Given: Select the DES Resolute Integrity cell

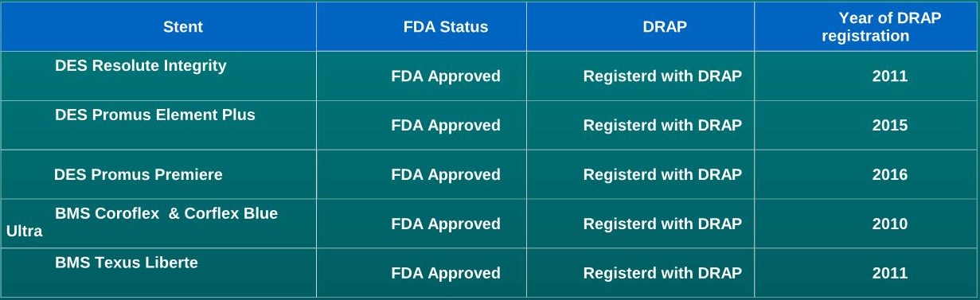Looking at the screenshot, I should 158,76.
